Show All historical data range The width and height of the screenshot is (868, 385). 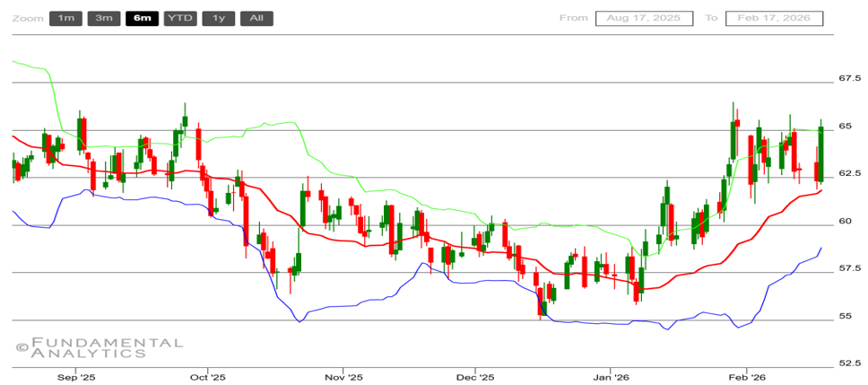point(256,18)
